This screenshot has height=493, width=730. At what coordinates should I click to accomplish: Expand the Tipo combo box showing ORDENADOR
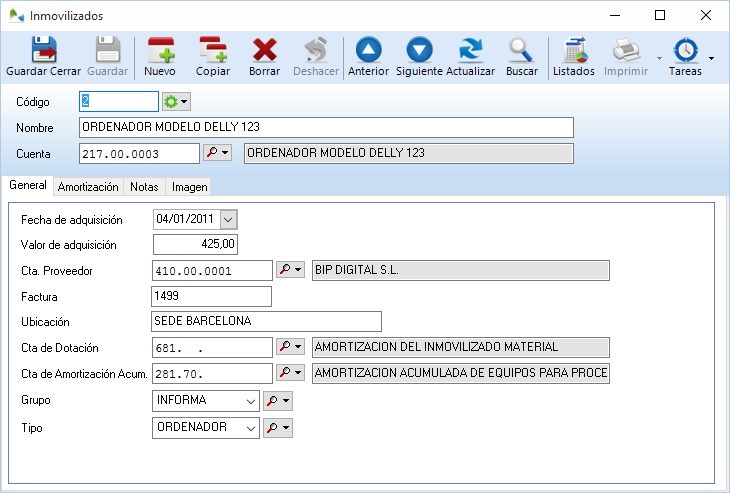tap(249, 427)
